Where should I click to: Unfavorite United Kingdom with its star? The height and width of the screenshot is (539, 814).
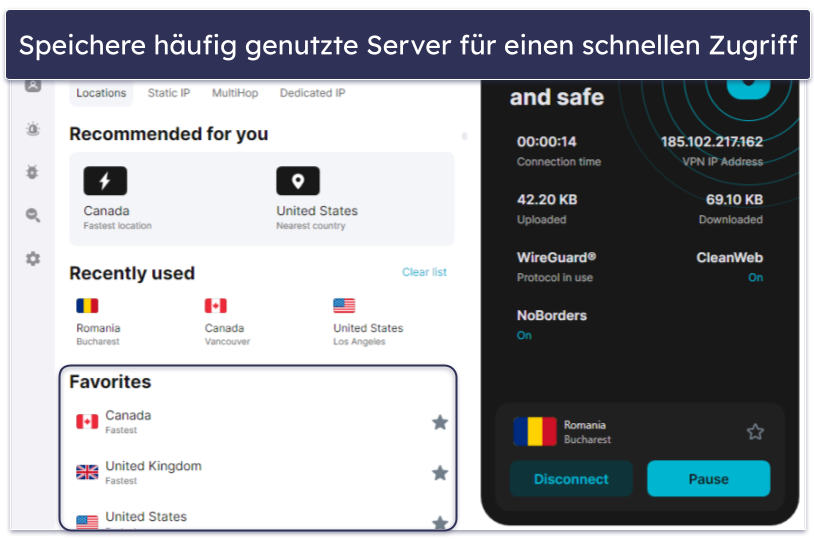(x=440, y=473)
